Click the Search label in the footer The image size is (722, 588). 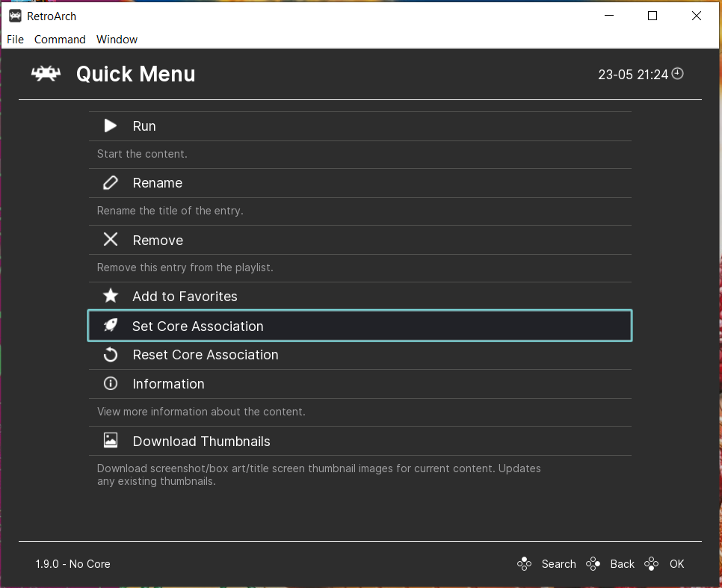pos(558,564)
